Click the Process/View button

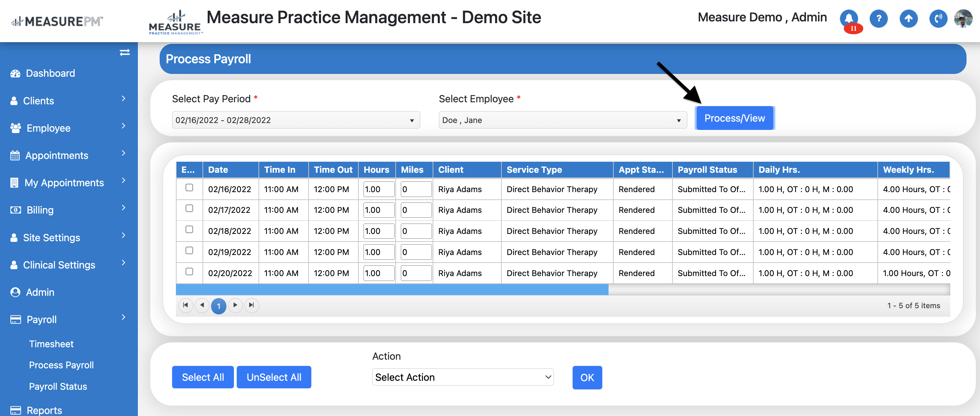tap(734, 118)
